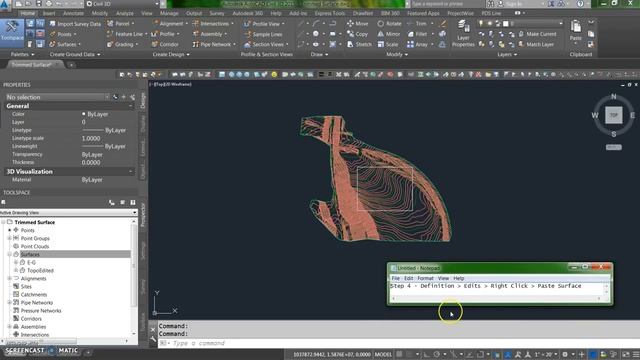Click the Toolspace help icon
This screenshot has width=640, height=360.
click(133, 202)
